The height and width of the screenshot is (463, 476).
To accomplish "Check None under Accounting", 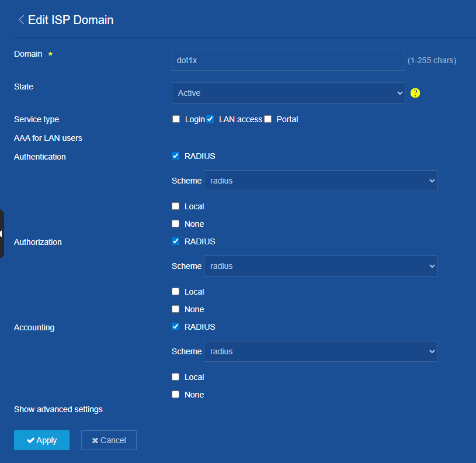I will (176, 395).
